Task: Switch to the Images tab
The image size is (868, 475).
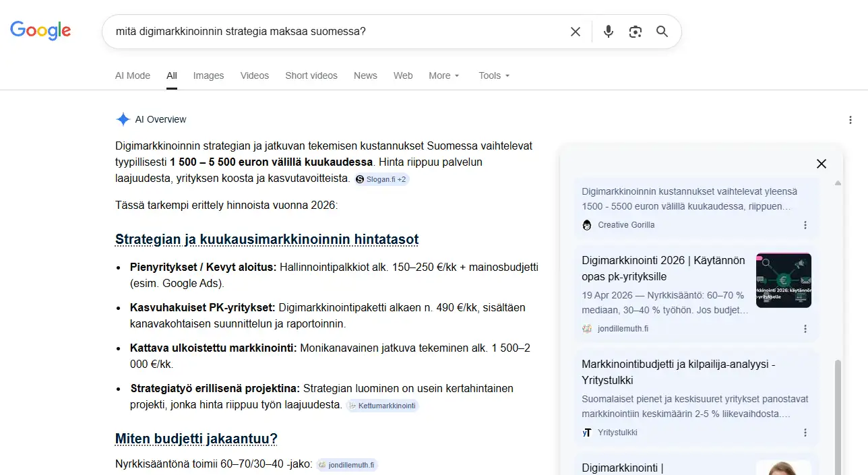Action: pyautogui.click(x=208, y=75)
